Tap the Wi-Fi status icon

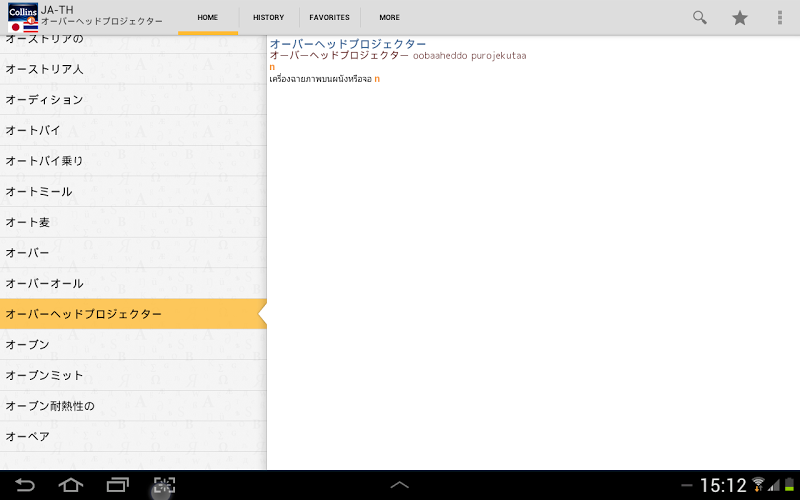(758, 484)
